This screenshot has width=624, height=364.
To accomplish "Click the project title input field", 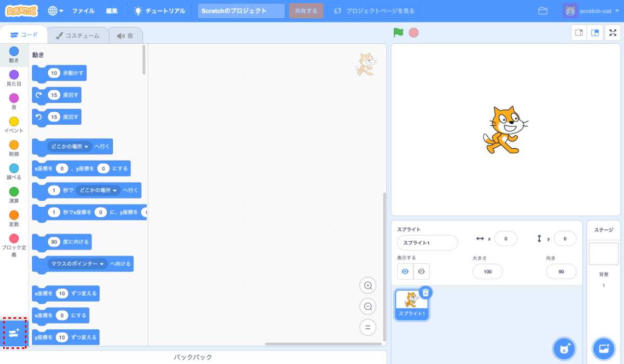I will (x=241, y=10).
